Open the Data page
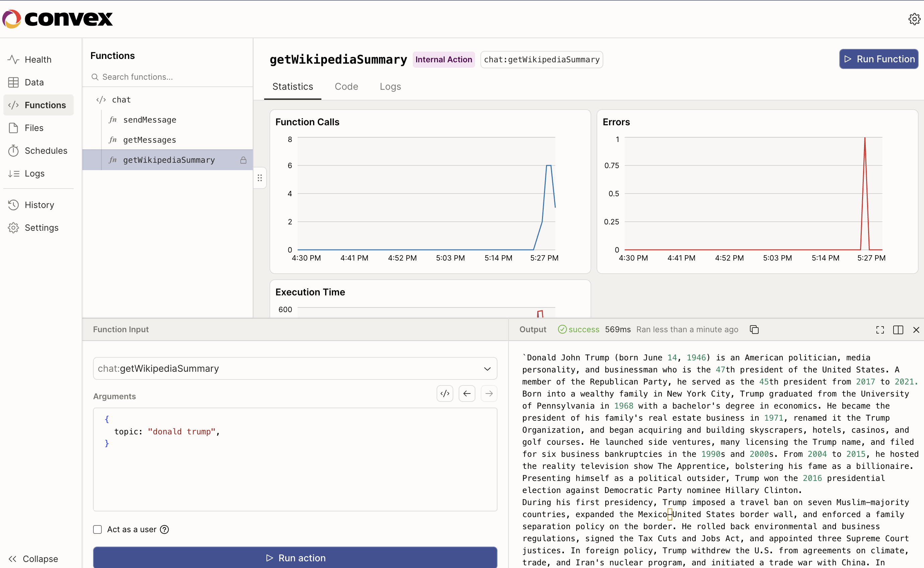The width and height of the screenshot is (924, 568). coord(38,82)
